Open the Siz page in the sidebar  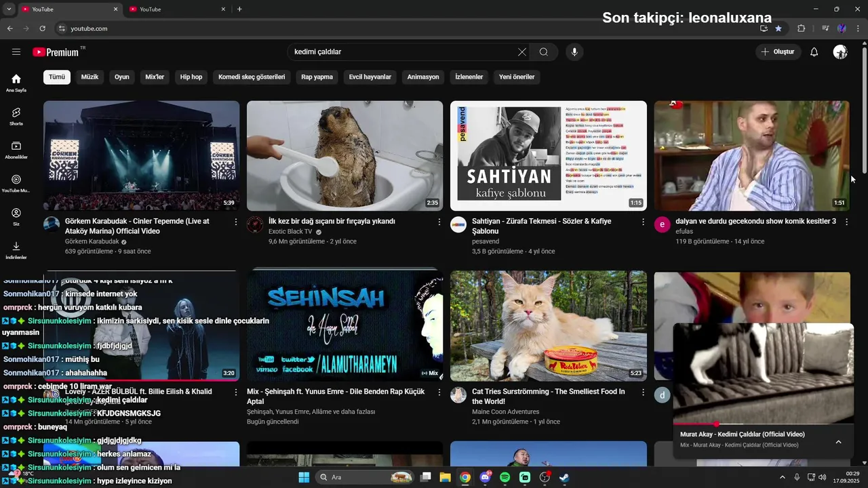pos(16,216)
